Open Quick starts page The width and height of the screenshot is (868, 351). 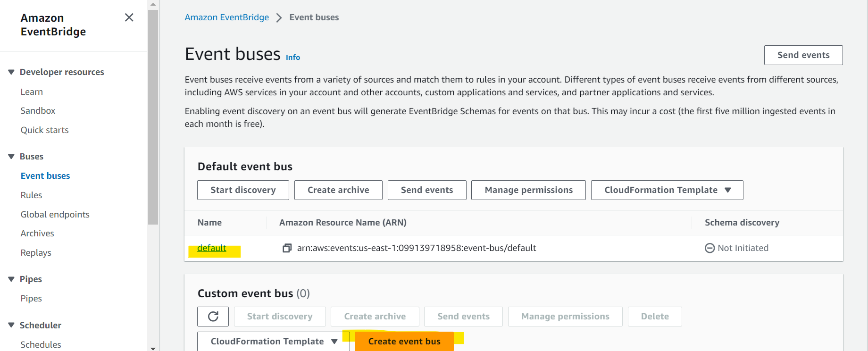tap(44, 130)
